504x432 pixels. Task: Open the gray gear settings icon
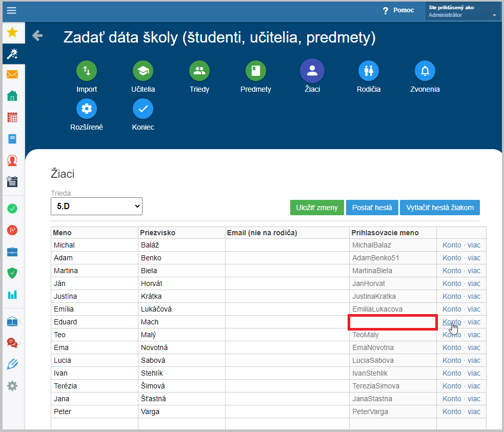12,386
